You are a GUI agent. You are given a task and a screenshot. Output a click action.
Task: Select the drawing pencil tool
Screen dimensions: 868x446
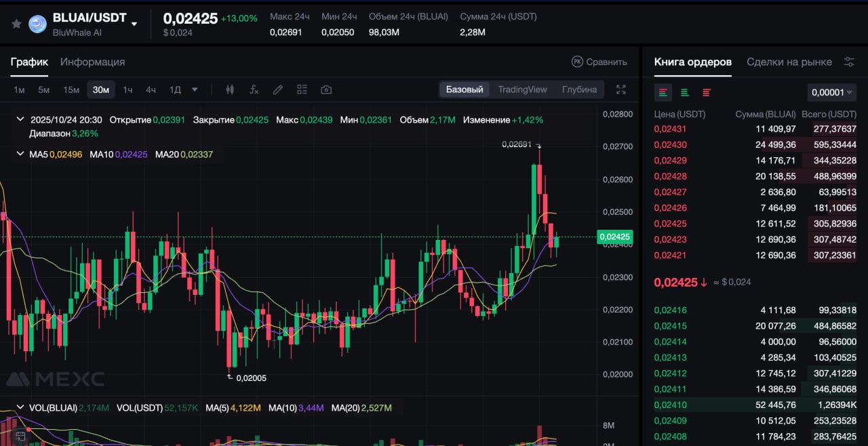[277, 89]
